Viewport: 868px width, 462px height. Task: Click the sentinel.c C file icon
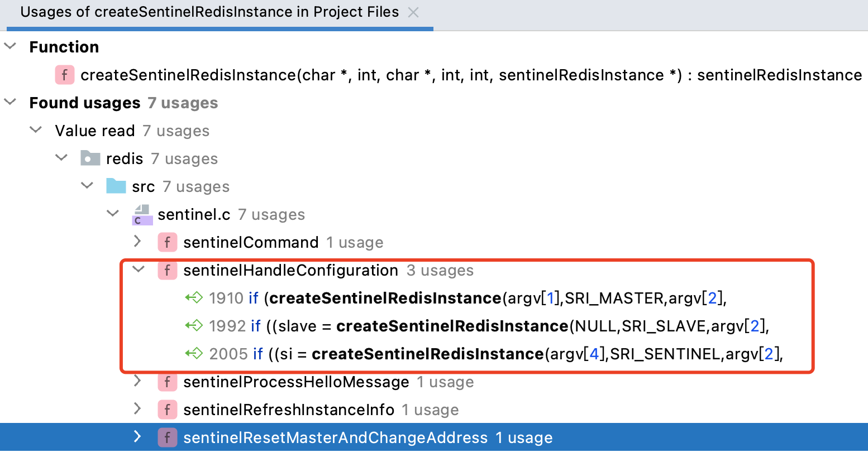point(142,215)
